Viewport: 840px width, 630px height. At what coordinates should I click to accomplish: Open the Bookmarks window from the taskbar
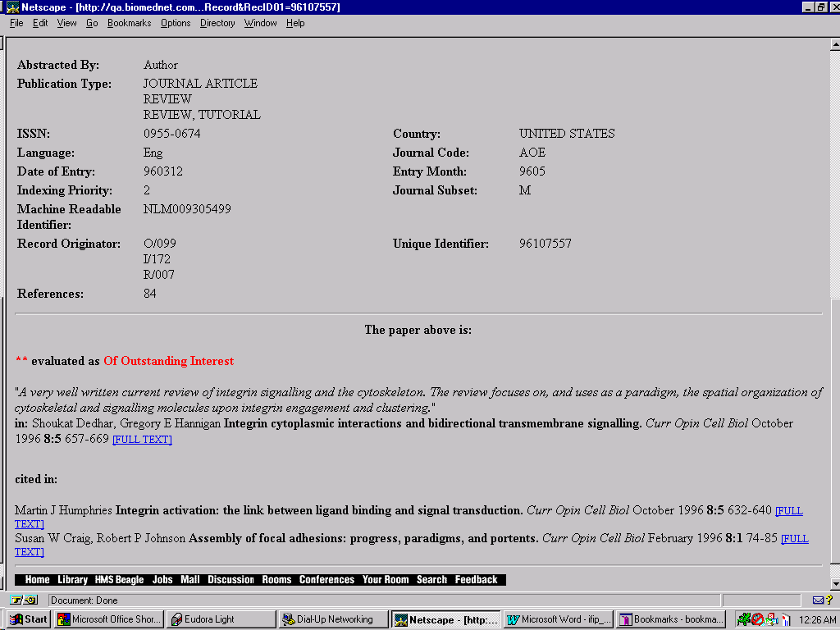click(x=671, y=619)
